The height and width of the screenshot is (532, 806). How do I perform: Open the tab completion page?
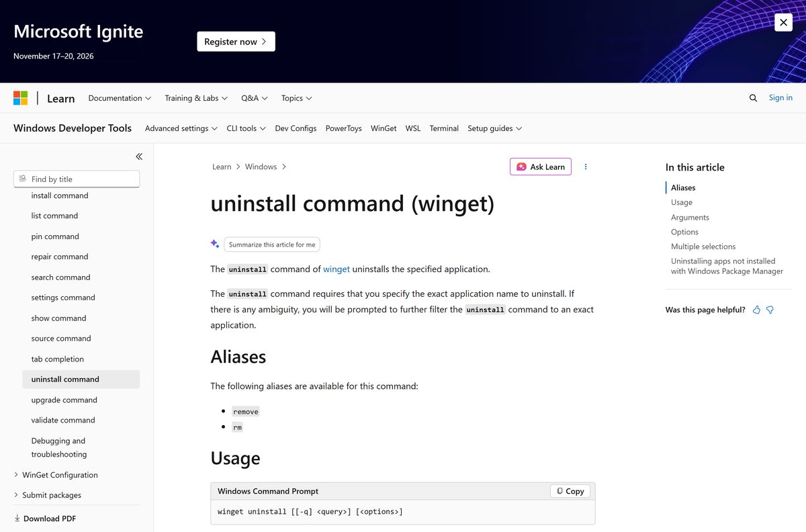pos(58,359)
